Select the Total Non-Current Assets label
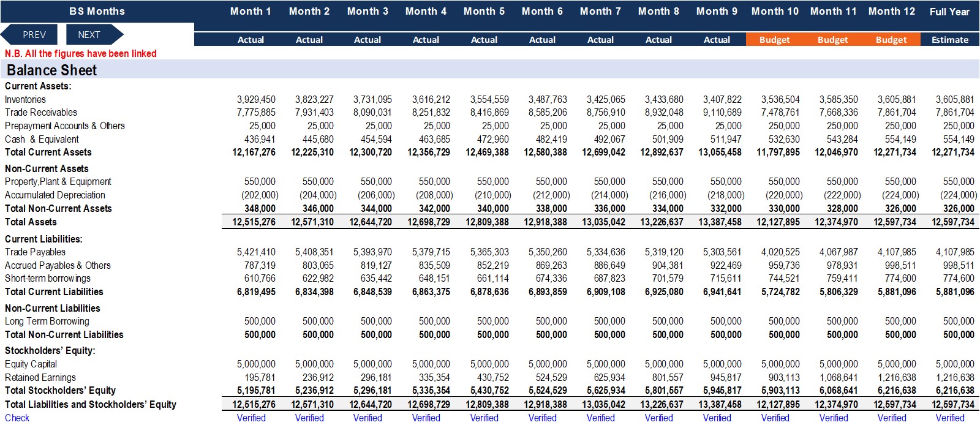Screen dimensions: 980x425 click(58, 208)
